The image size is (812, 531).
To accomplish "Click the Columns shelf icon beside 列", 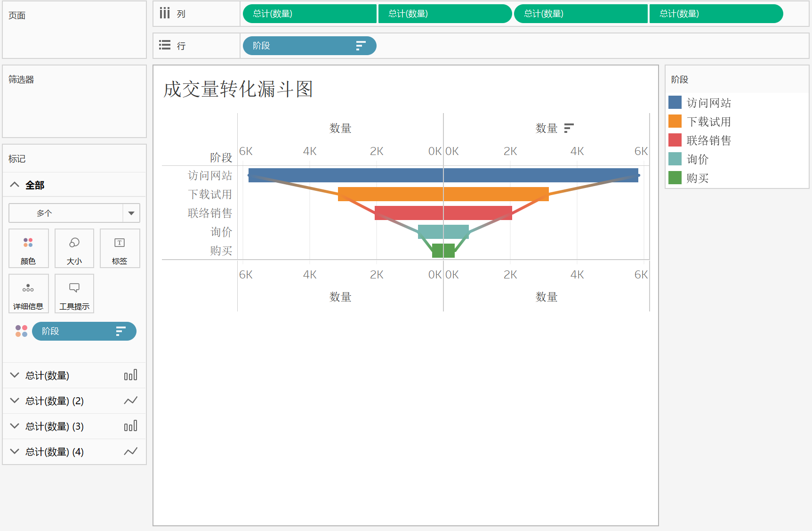I will [164, 13].
